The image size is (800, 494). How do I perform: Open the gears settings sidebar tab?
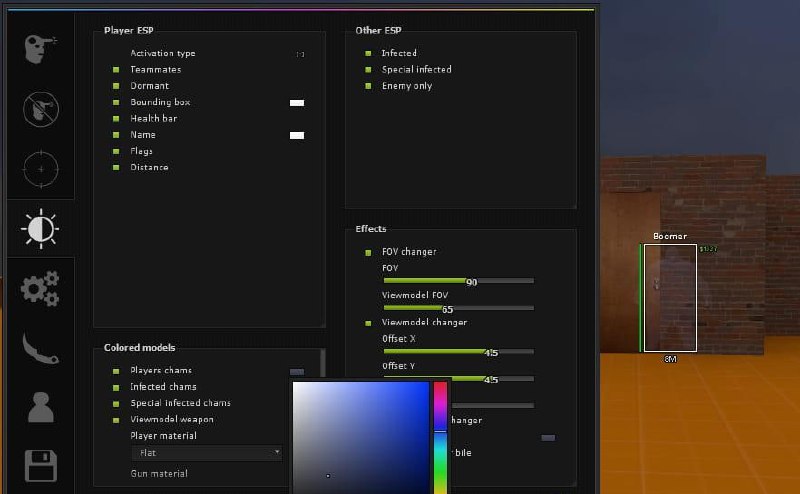tap(40, 288)
